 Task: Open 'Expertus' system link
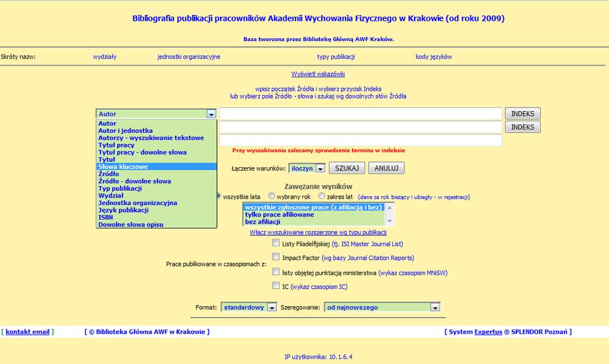(x=488, y=332)
